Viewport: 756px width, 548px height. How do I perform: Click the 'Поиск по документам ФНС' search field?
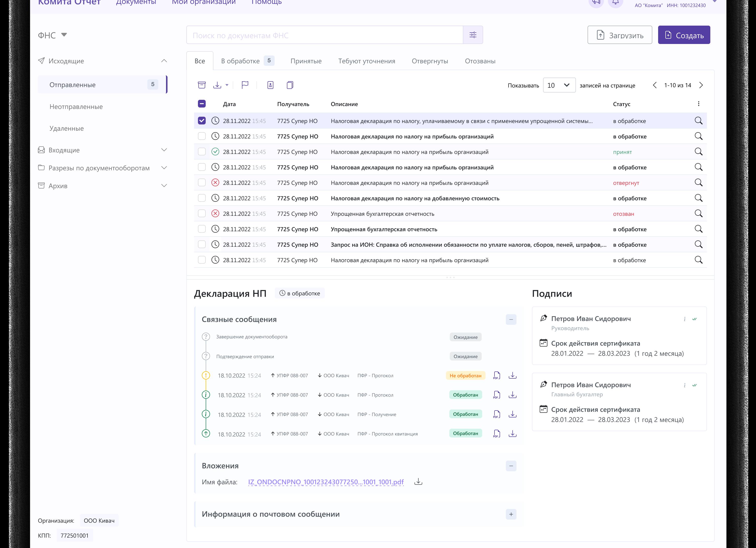pos(325,35)
